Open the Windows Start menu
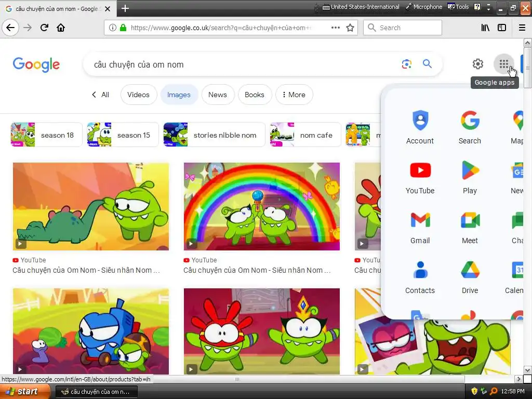The height and width of the screenshot is (399, 532). point(25,392)
